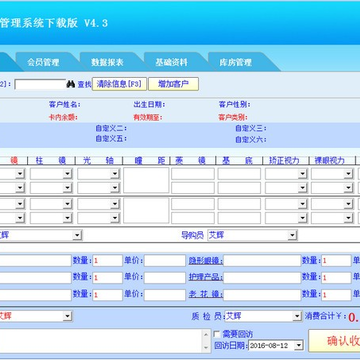Click the remarks box scroll-up arrow

207,335
